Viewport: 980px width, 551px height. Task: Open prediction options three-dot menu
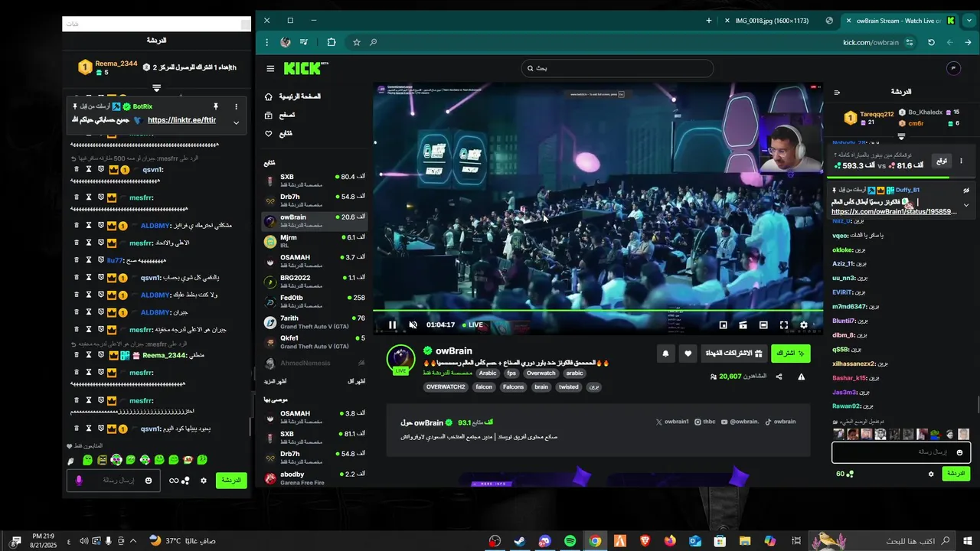[x=961, y=161]
